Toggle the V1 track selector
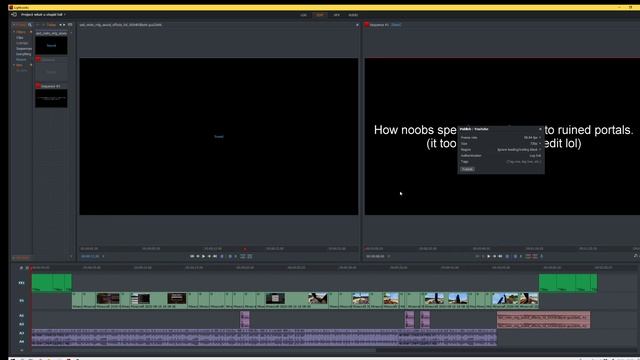This screenshot has height=360, width=640. click(x=21, y=300)
